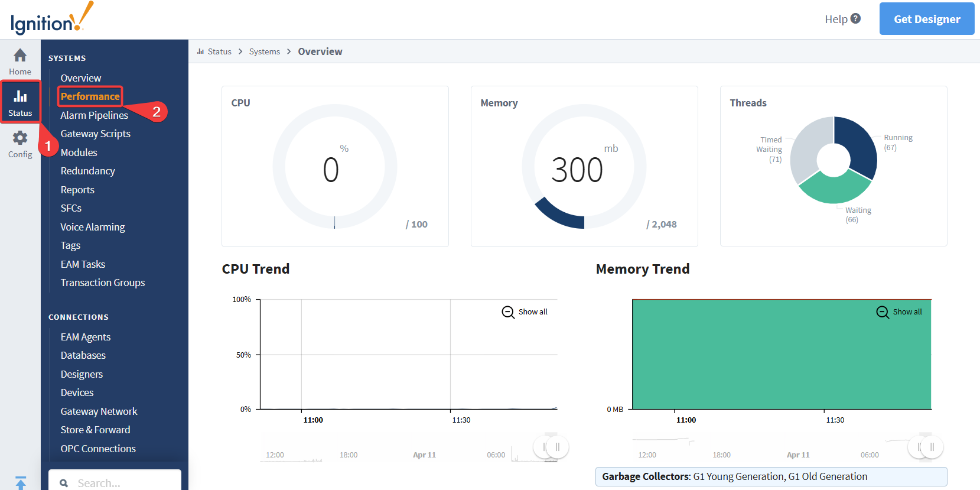Screen dimensions: 980x490
Task: Open the Home section icon
Action: click(x=20, y=56)
